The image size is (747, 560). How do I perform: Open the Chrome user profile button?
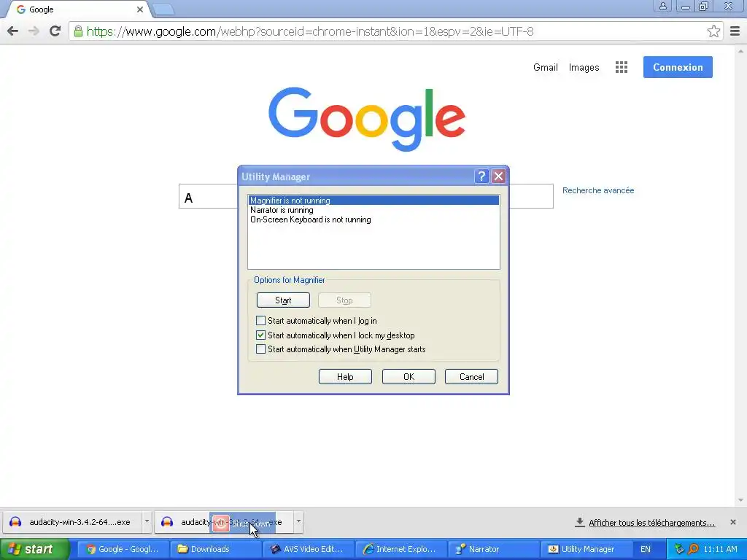tap(662, 6)
